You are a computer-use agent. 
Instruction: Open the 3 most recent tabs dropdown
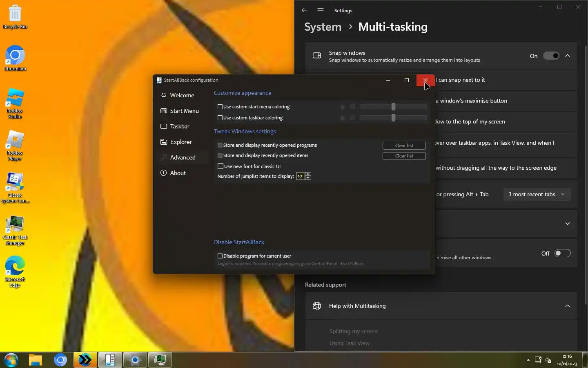(x=537, y=195)
